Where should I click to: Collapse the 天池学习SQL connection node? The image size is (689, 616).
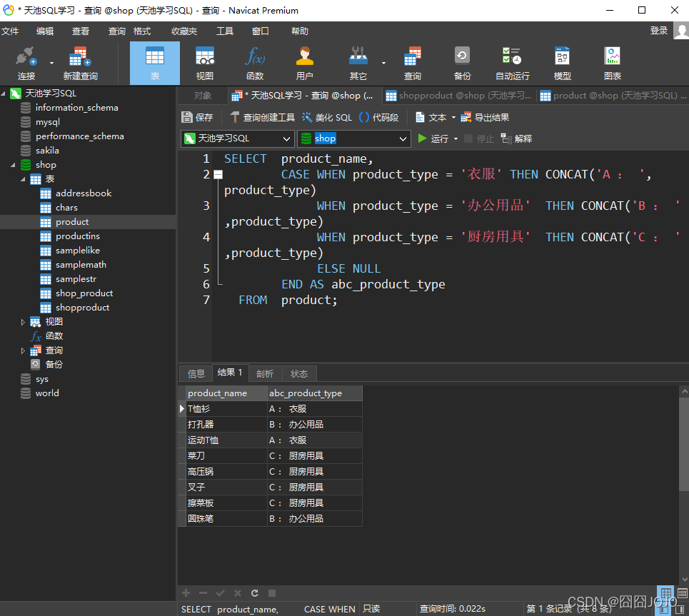click(x=4, y=93)
